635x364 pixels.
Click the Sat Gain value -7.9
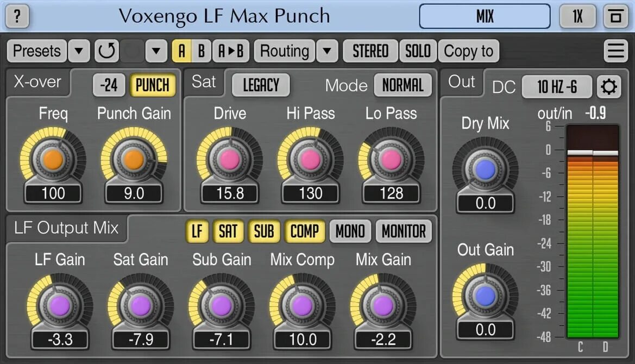tap(141, 340)
